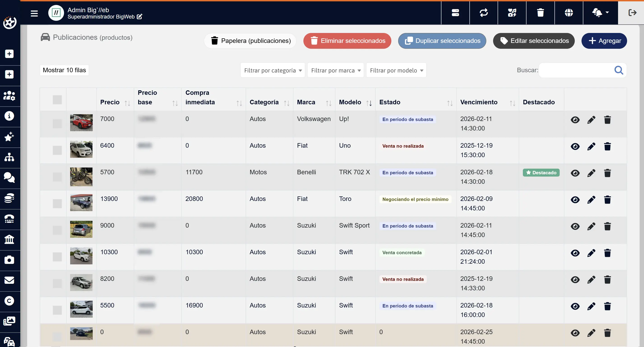Toggle the select-all checkbox in table header
644x347 pixels.
(x=57, y=100)
